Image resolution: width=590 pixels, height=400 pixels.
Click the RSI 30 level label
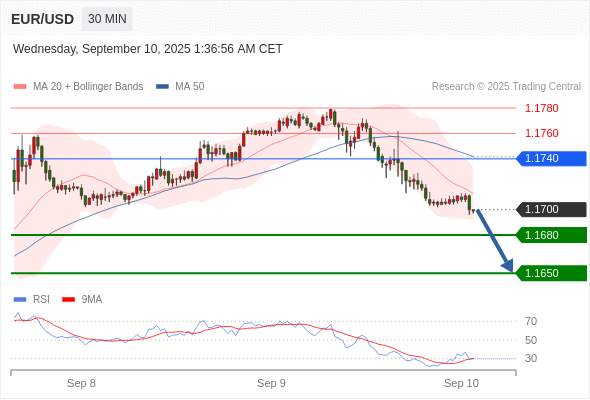(531, 358)
